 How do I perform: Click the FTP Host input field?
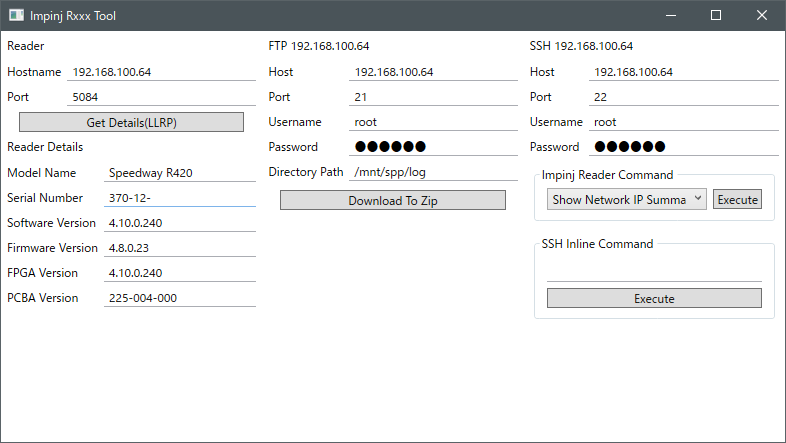click(x=433, y=72)
